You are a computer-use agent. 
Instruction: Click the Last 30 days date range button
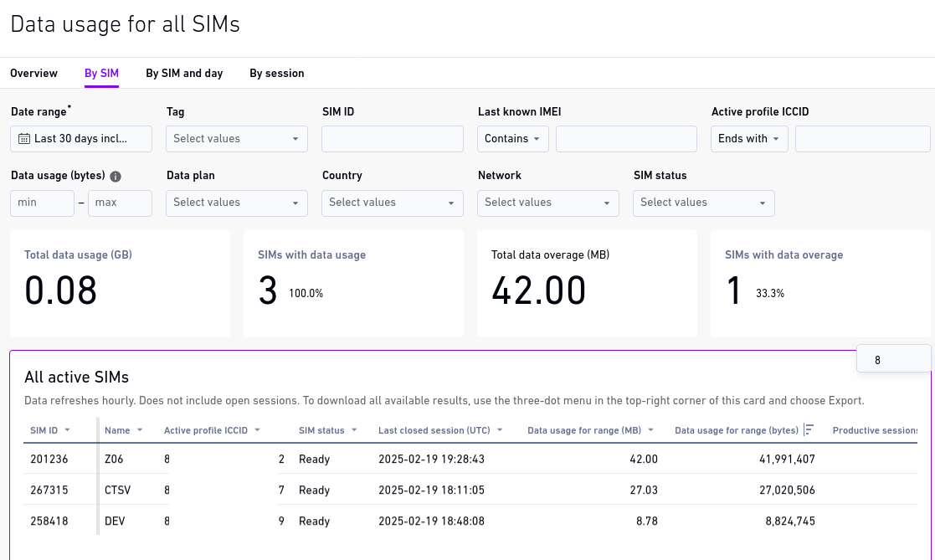coord(81,139)
